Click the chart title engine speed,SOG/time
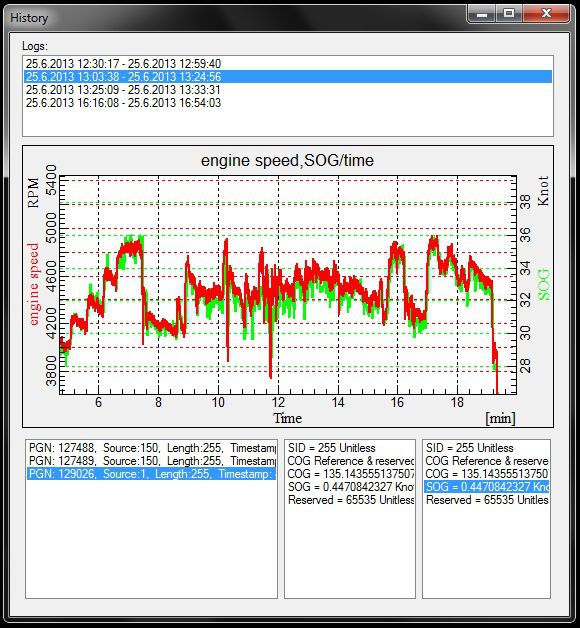The image size is (580, 628). coord(287,161)
